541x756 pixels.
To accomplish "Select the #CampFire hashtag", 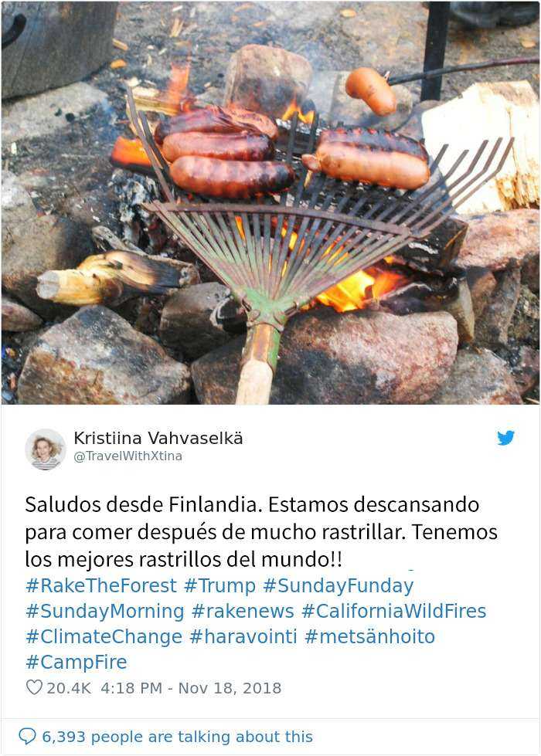I will [77, 662].
